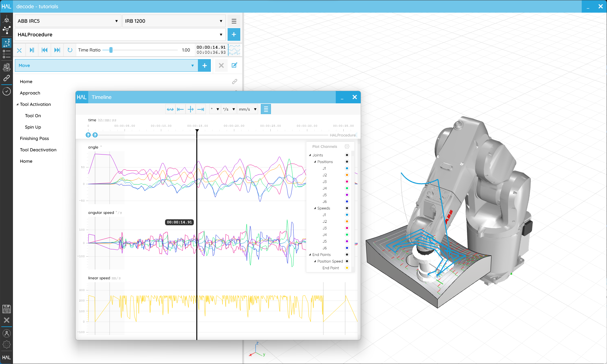
Task: Click center-on-cursor icon in Timeline toolbar
Action: pyautogui.click(x=191, y=109)
